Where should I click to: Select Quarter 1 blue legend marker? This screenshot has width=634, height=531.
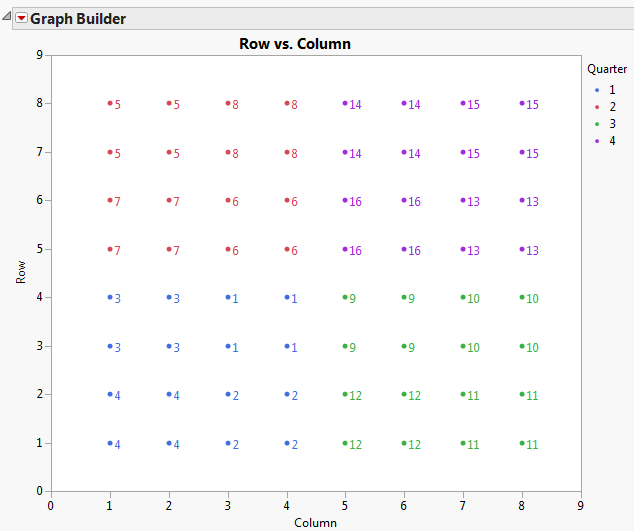pyautogui.click(x=598, y=89)
